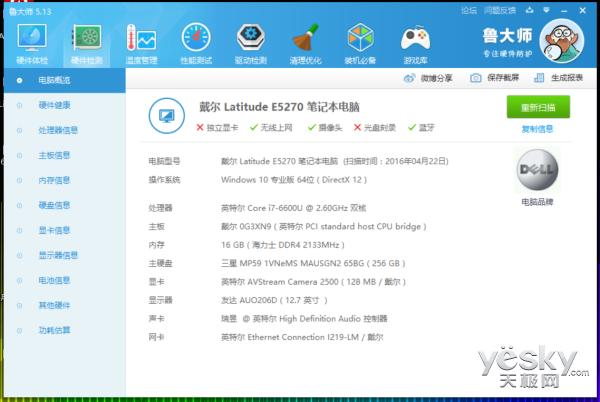Click the Dell brand logo
The height and width of the screenshot is (402, 600).
537,170
